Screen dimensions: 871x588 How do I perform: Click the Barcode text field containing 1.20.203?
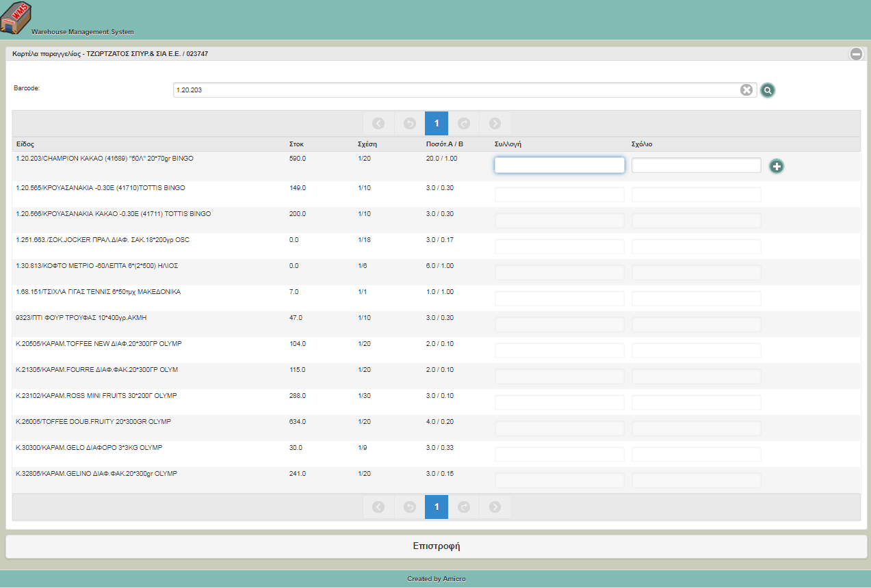(455, 90)
